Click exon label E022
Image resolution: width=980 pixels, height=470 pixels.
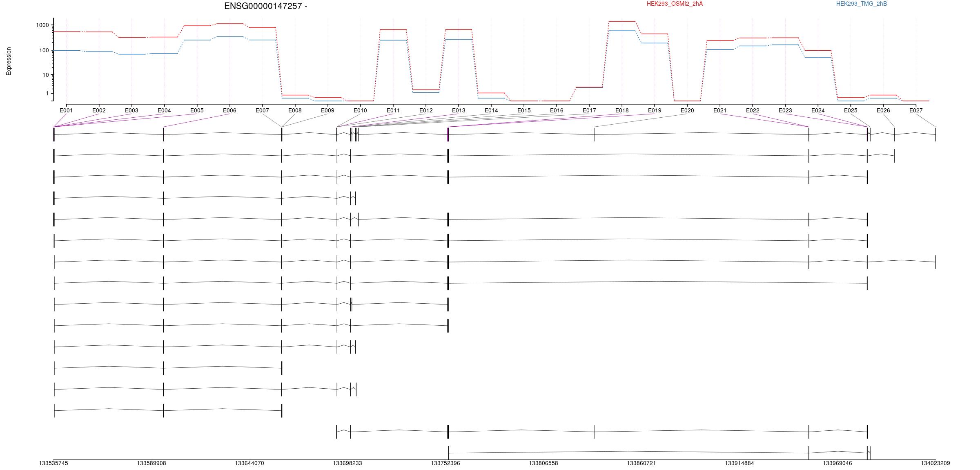tap(753, 110)
